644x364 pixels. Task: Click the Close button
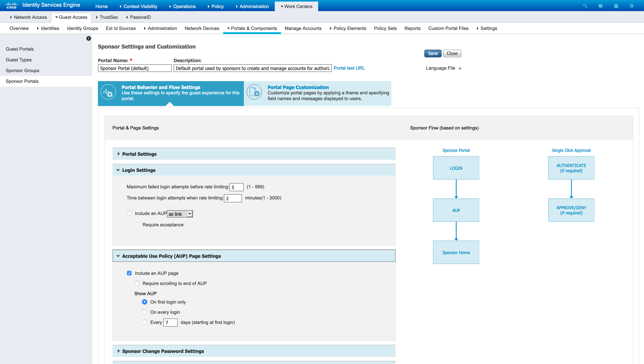(x=452, y=53)
